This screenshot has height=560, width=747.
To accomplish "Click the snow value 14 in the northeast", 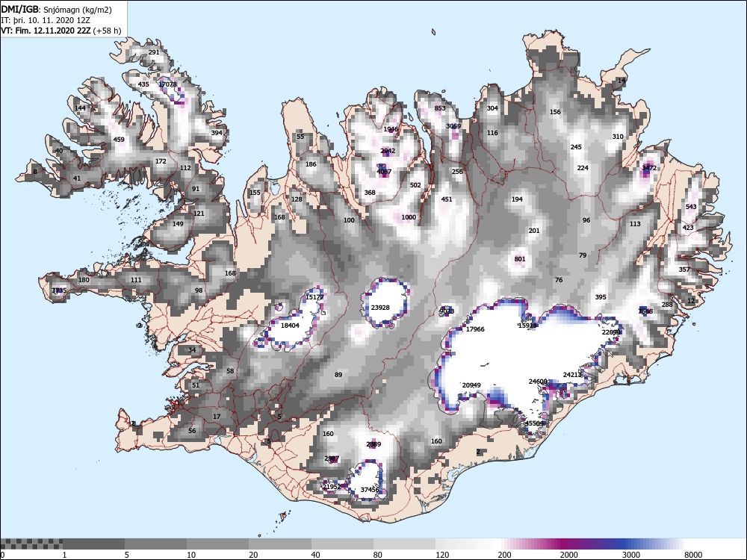I will coord(622,81).
